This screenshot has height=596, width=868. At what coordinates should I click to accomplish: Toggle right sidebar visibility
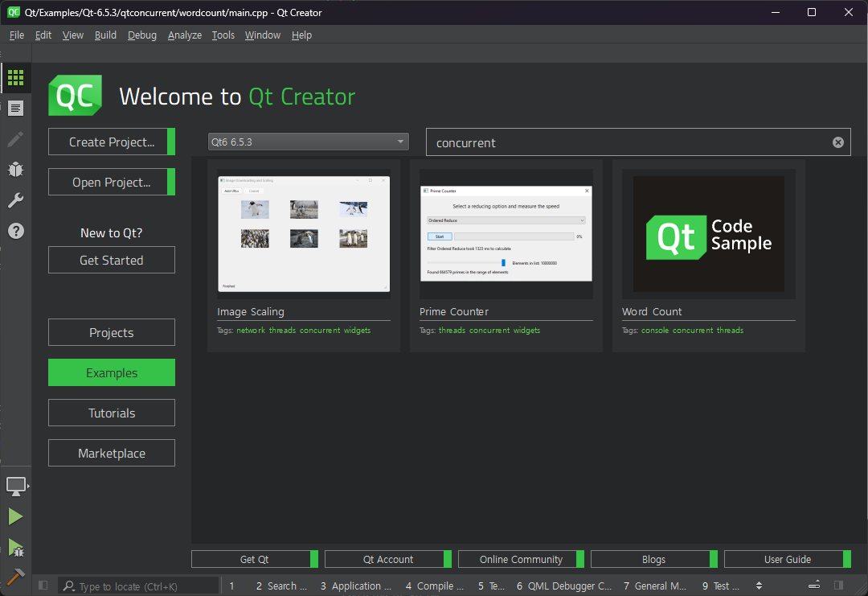[838, 586]
